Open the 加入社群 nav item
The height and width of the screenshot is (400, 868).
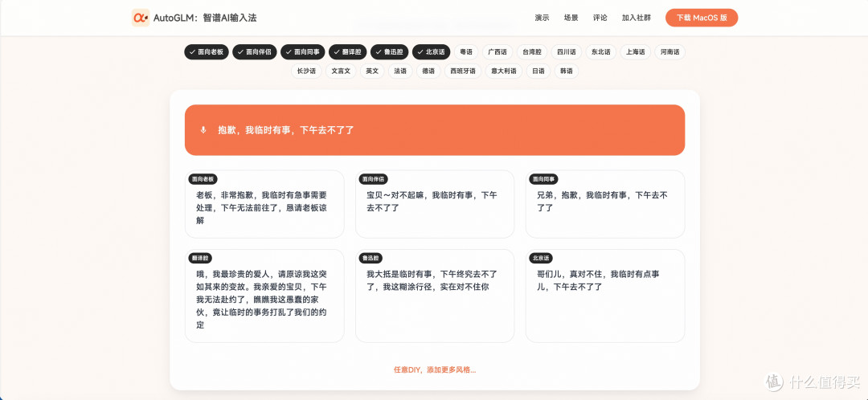click(636, 18)
